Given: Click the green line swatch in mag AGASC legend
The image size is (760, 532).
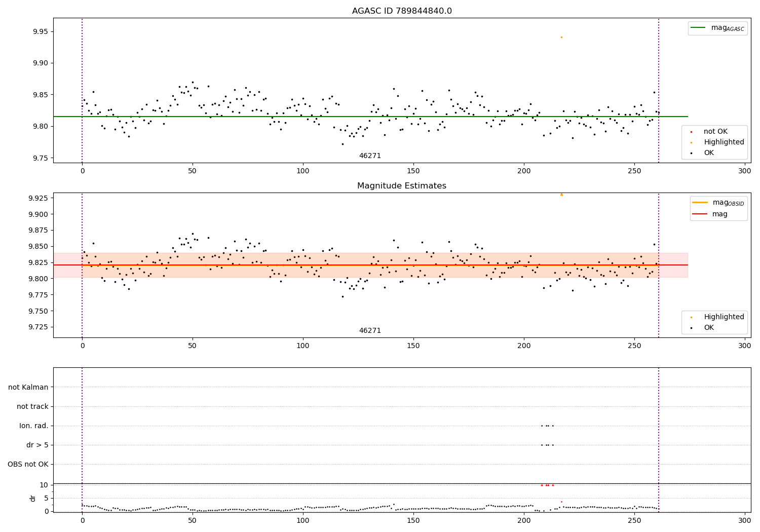Looking at the screenshot, I should [698, 28].
